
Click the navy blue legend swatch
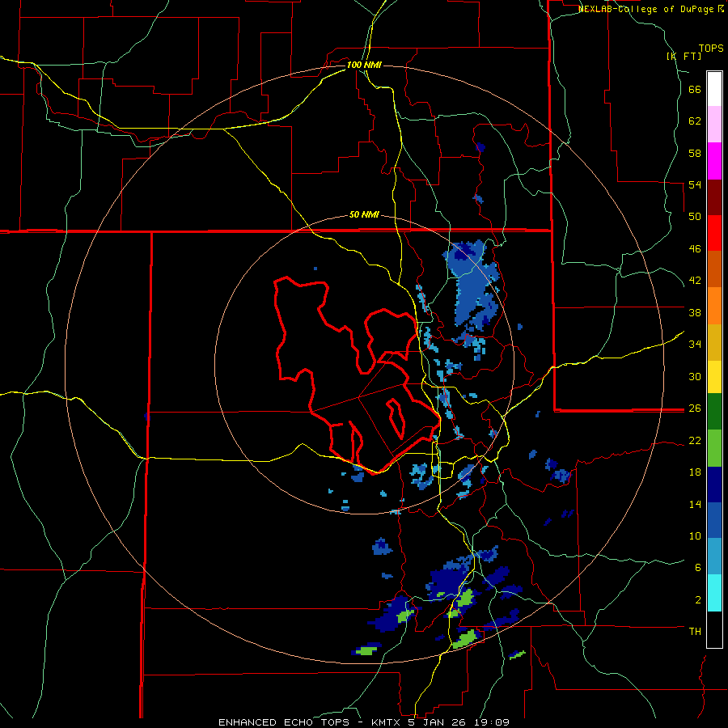tap(714, 485)
